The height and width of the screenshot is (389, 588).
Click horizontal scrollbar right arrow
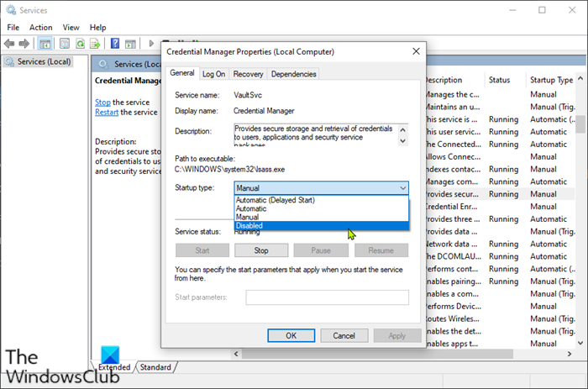[x=570, y=354]
